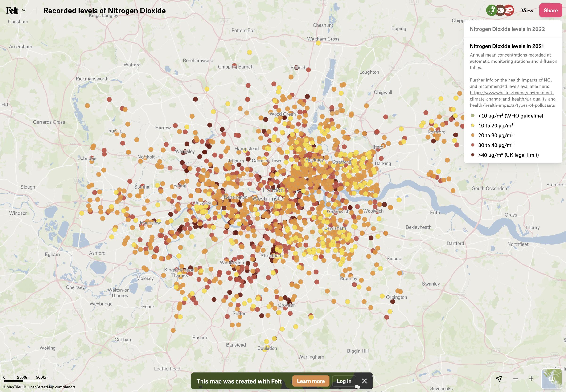Open the WHO health impacts link

point(513,99)
